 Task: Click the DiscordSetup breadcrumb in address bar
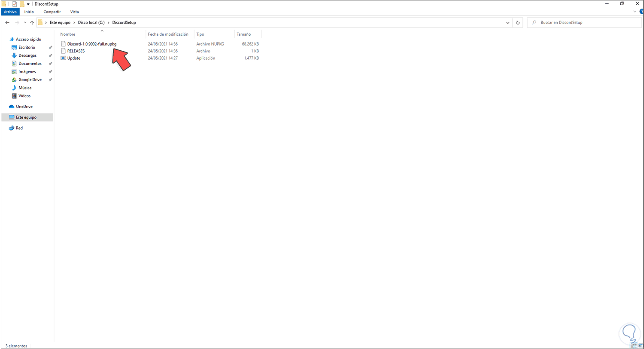click(x=124, y=22)
